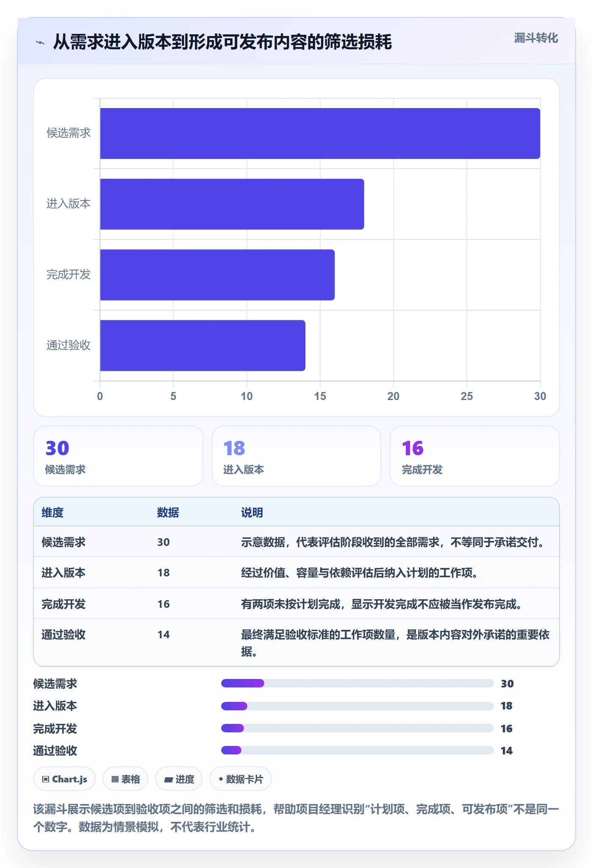Click the 进入版本 progress bar showing 18
Image resolution: width=593 pixels, height=868 pixels.
point(357,706)
